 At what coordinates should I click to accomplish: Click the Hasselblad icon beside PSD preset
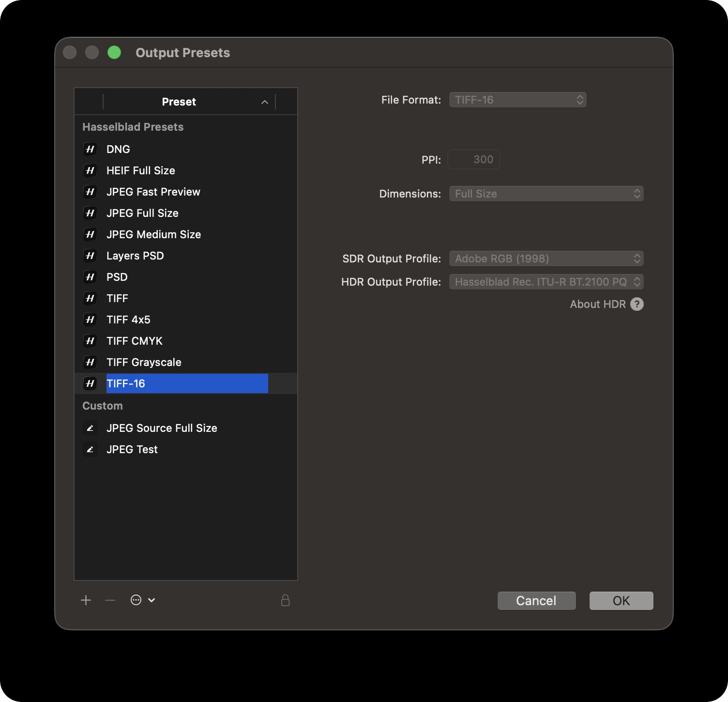pos(90,277)
